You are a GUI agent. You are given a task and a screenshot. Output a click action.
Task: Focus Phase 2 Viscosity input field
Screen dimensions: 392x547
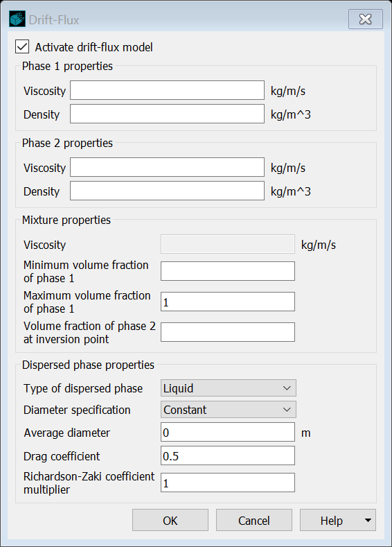167,167
